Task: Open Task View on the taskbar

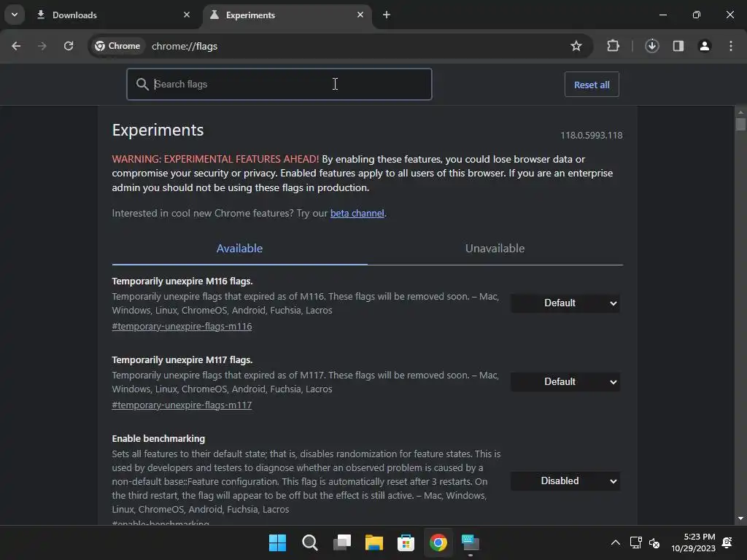Action: point(341,542)
